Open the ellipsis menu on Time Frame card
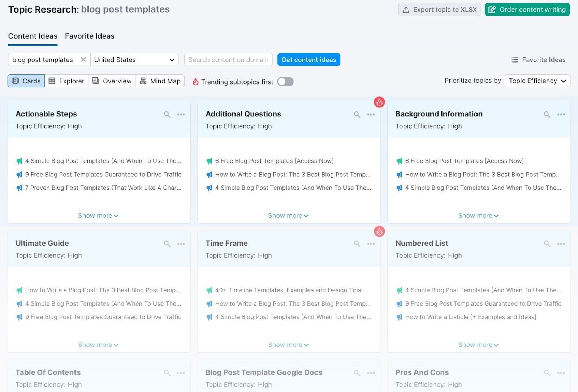The height and width of the screenshot is (392, 578). click(371, 244)
